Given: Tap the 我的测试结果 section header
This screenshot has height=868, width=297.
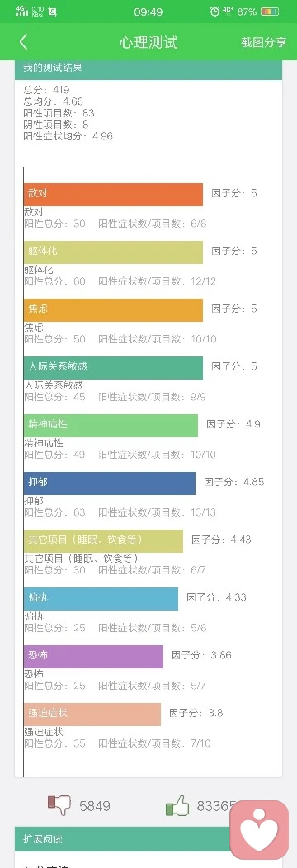Looking at the screenshot, I should [148, 68].
